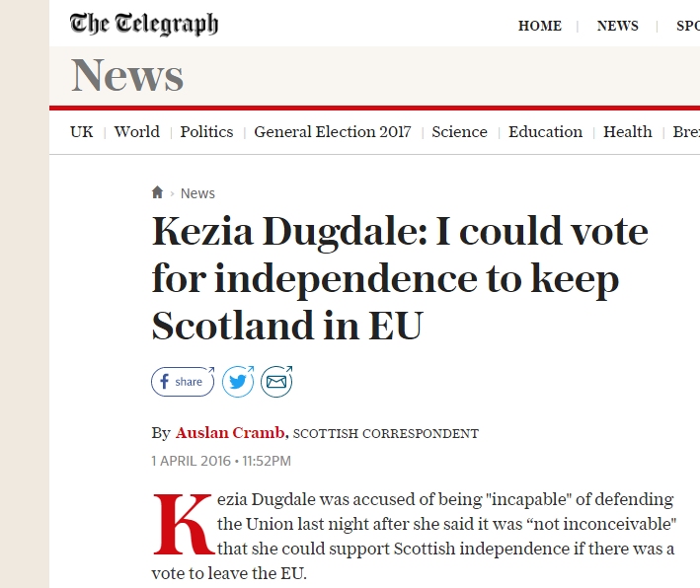The height and width of the screenshot is (588, 700).
Task: Click the Facebook share icon button
Action: (183, 382)
